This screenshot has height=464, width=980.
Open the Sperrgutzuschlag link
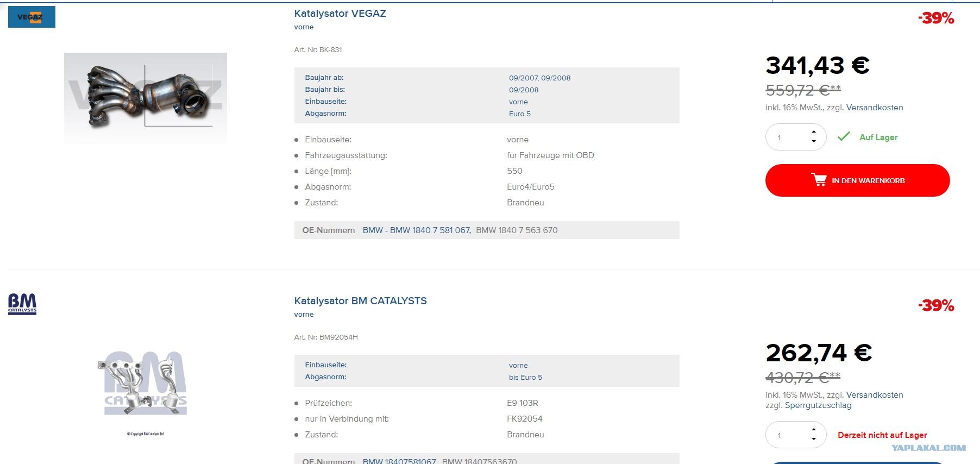(818, 405)
